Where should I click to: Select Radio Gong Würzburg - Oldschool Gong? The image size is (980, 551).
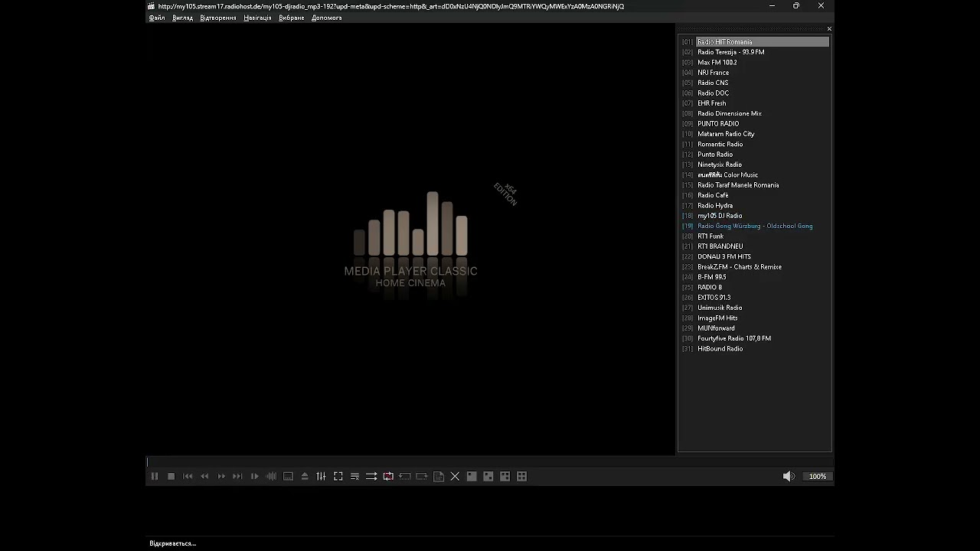click(x=755, y=226)
